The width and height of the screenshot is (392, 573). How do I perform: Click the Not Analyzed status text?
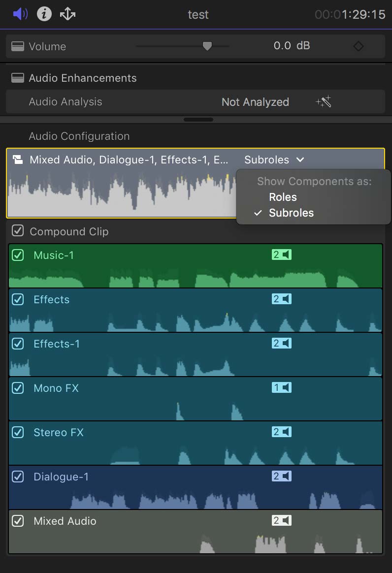255,102
